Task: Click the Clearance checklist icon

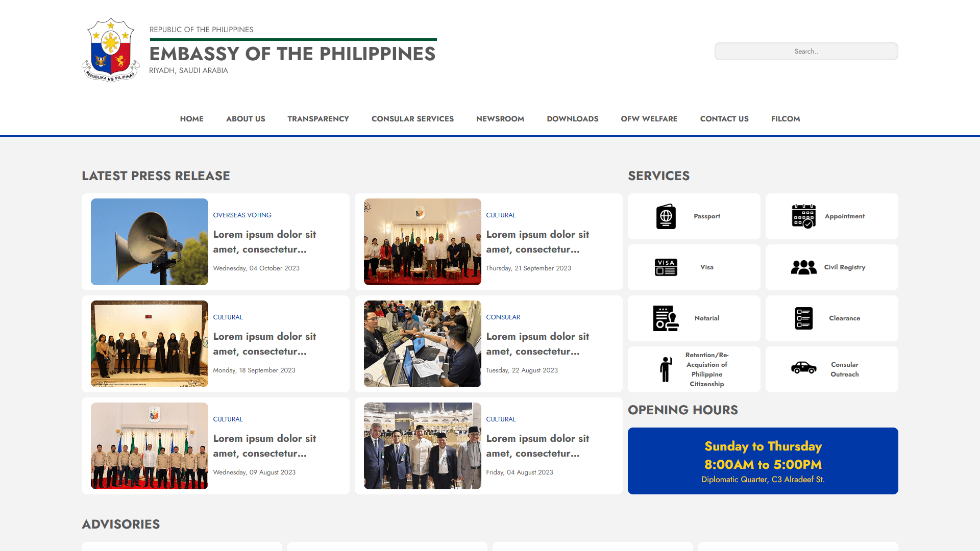Action: point(803,318)
